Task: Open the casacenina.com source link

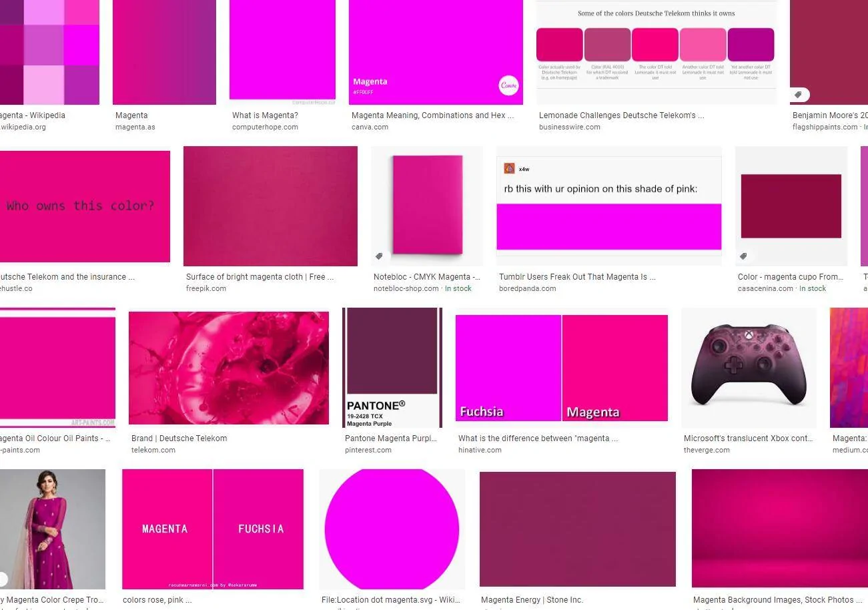Action: click(x=765, y=288)
